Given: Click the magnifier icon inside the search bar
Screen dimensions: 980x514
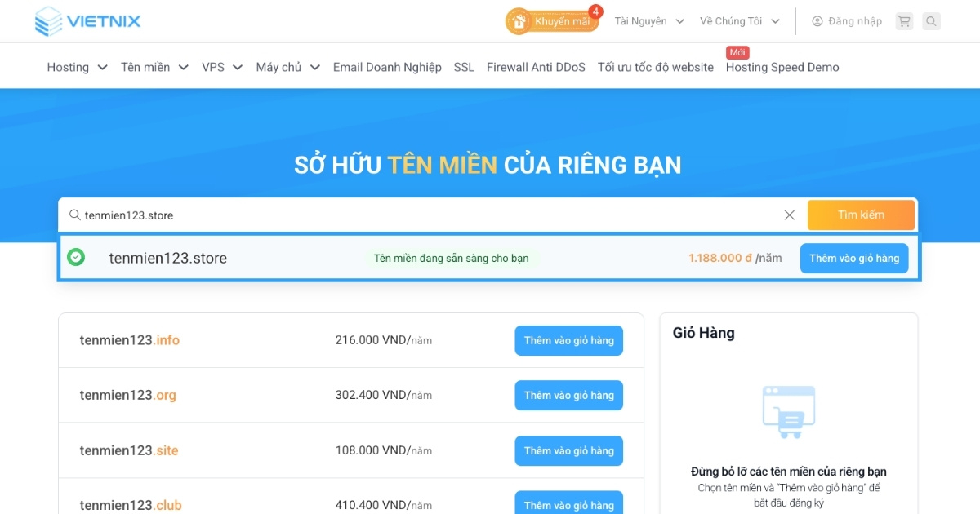Looking at the screenshot, I should point(74,215).
